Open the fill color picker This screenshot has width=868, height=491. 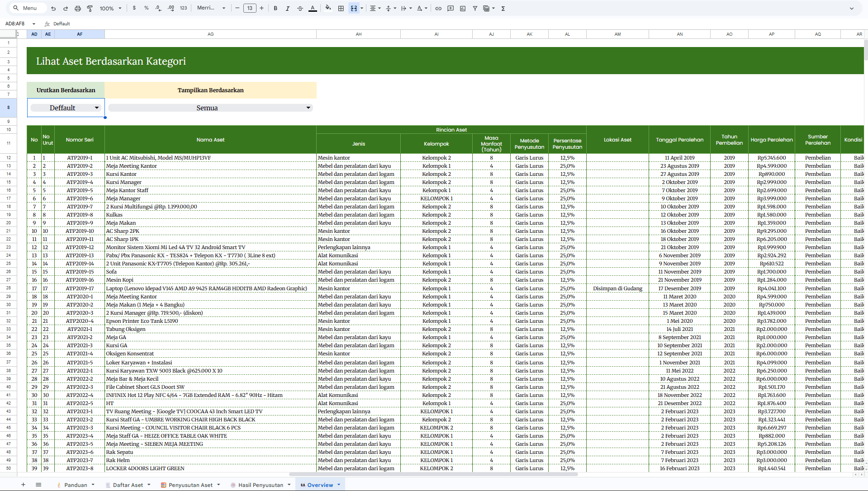click(328, 8)
